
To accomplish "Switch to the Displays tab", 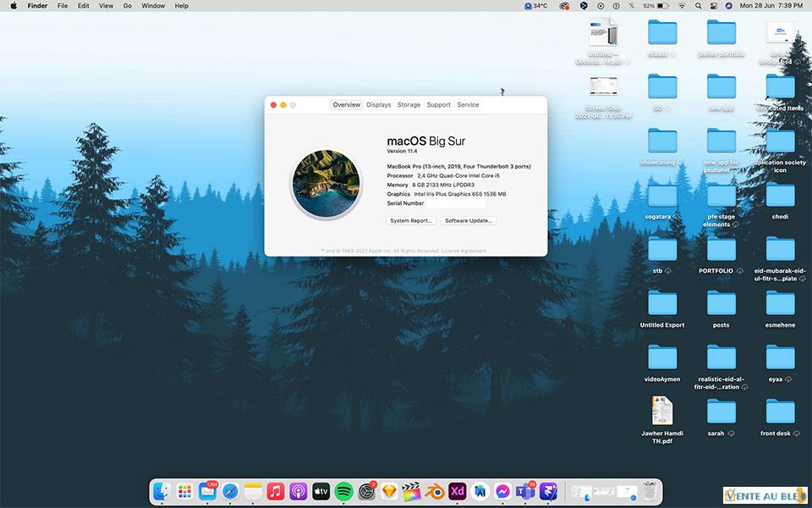I will click(x=379, y=105).
